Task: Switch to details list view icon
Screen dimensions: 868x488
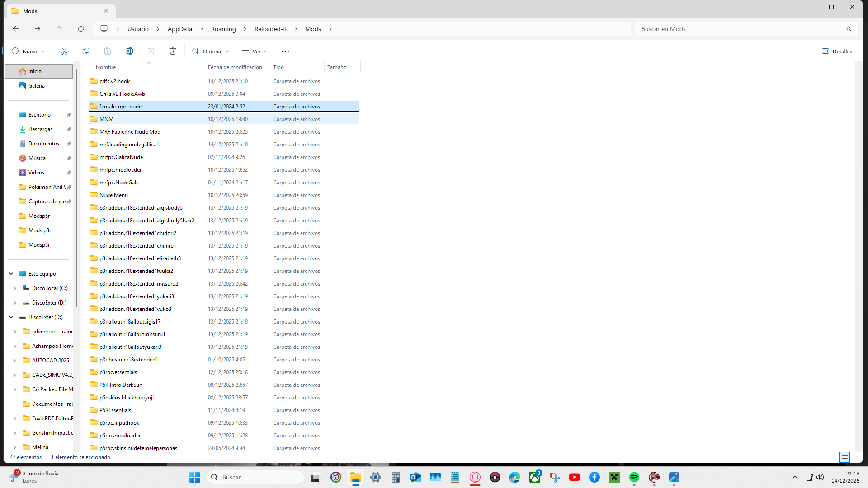Action: 844,457
